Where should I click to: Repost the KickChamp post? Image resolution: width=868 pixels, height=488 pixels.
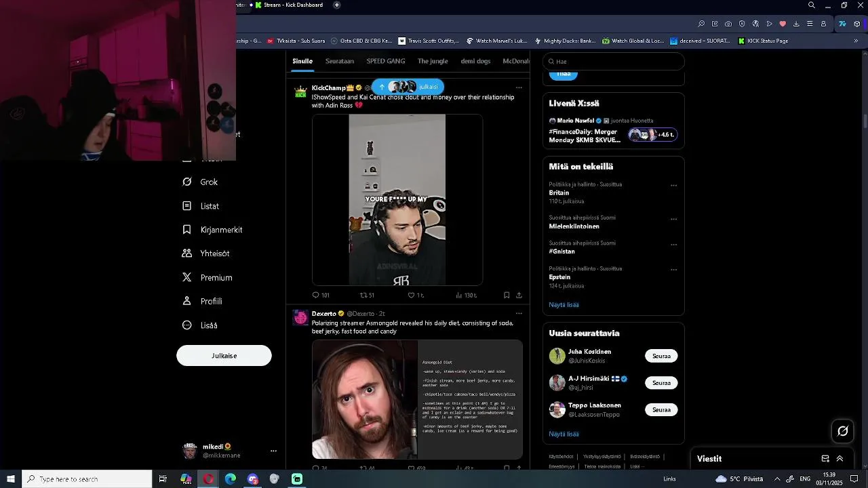[367, 296]
